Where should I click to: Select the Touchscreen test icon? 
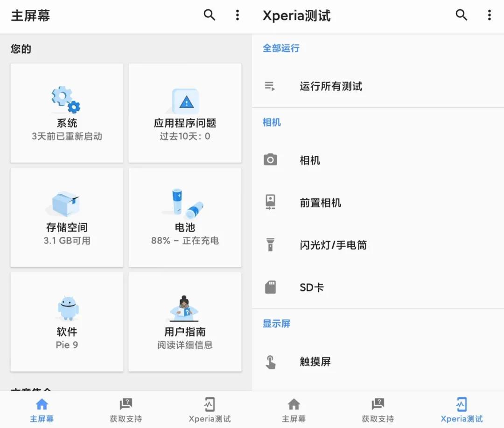(271, 361)
